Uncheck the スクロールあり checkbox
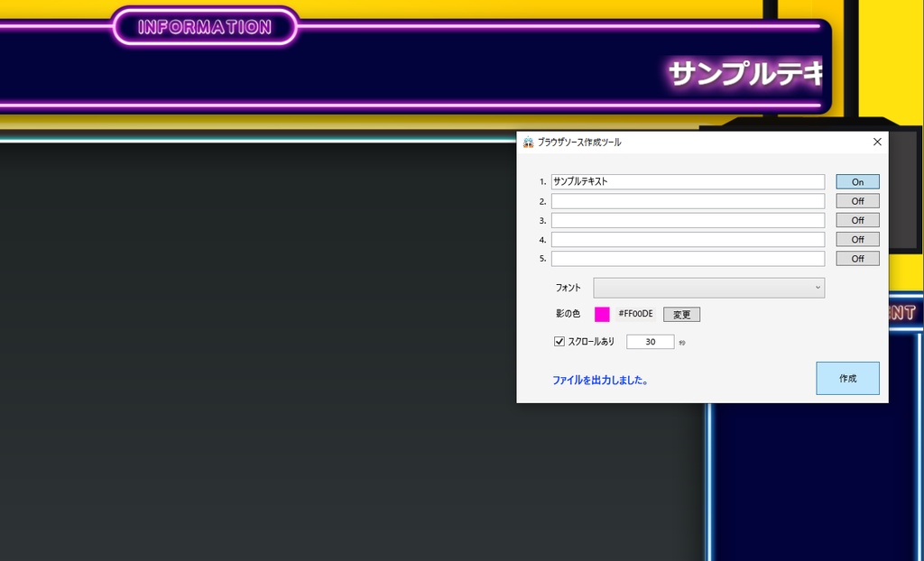 pyautogui.click(x=559, y=341)
